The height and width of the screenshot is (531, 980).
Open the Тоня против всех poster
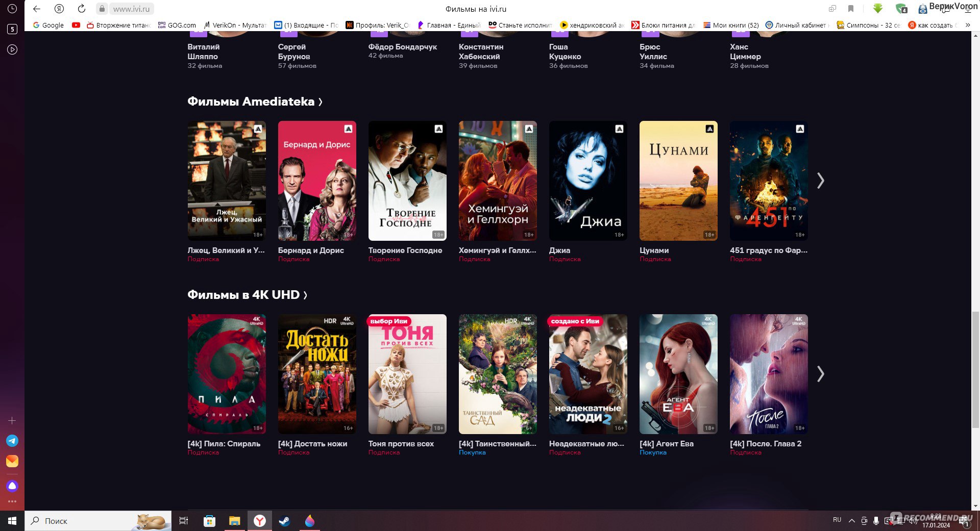pos(407,374)
